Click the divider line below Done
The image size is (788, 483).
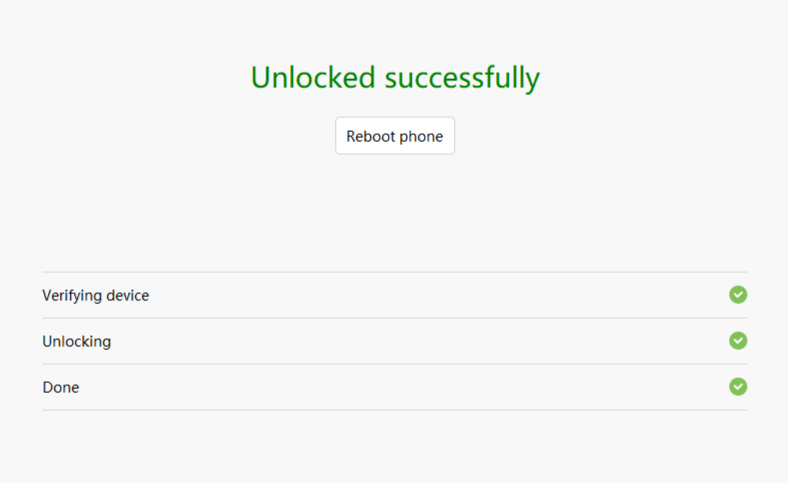pos(394,410)
